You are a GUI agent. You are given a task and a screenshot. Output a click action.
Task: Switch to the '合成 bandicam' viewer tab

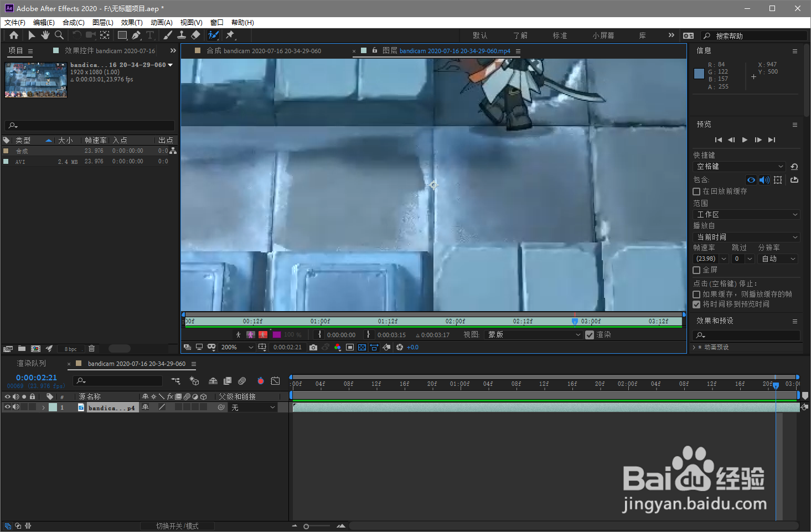pyautogui.click(x=264, y=51)
